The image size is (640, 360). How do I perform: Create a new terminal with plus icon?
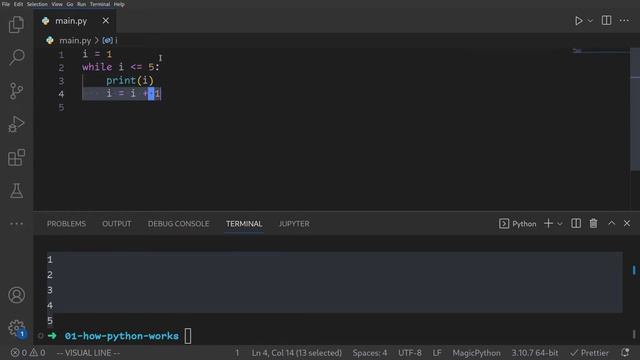point(548,223)
